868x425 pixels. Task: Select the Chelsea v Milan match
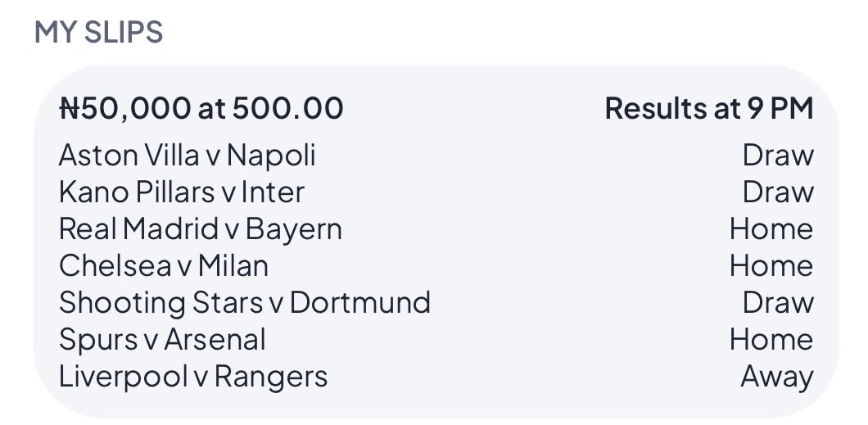click(163, 265)
